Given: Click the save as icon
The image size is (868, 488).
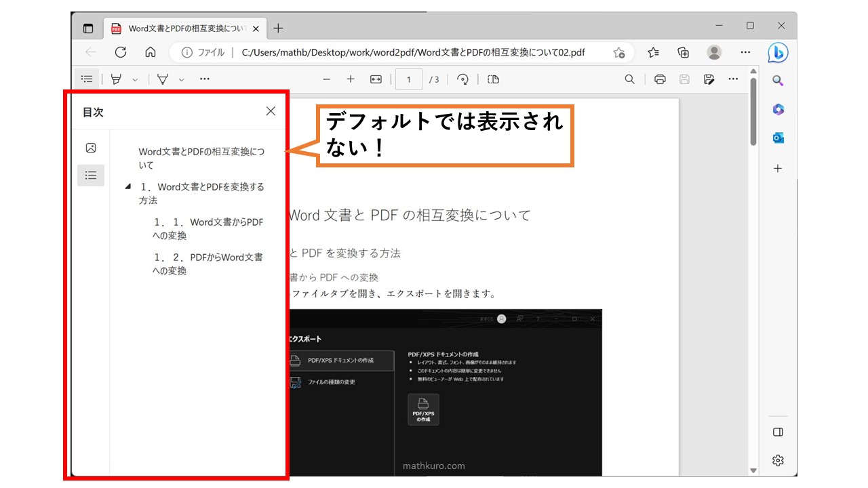Looking at the screenshot, I should pos(709,79).
